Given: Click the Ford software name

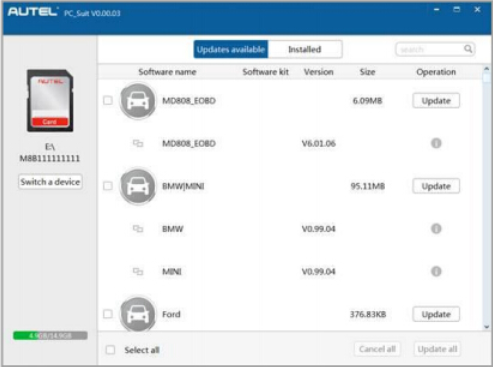Looking at the screenshot, I should [171, 314].
